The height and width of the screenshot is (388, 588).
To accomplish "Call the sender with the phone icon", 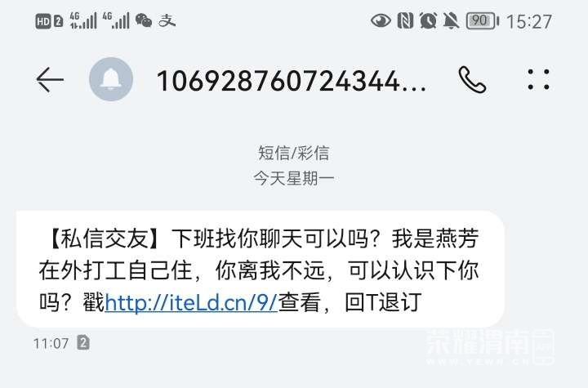I will click(472, 79).
